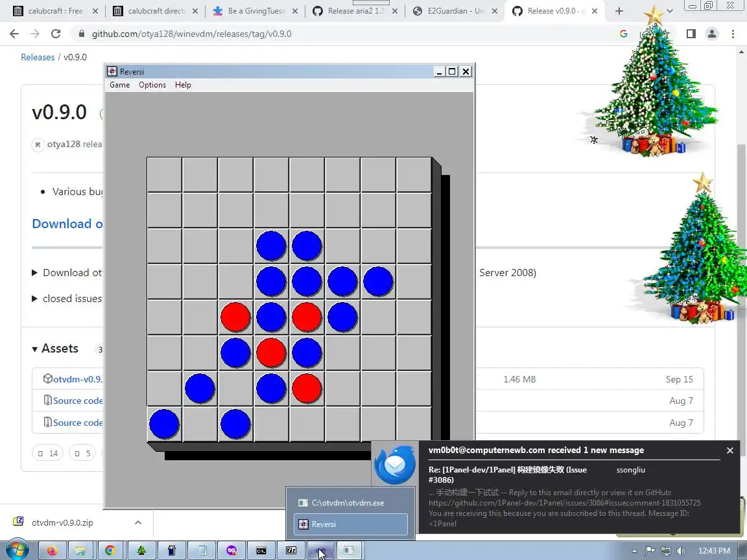Close the Release v0.9.0 browser tab

point(594,11)
